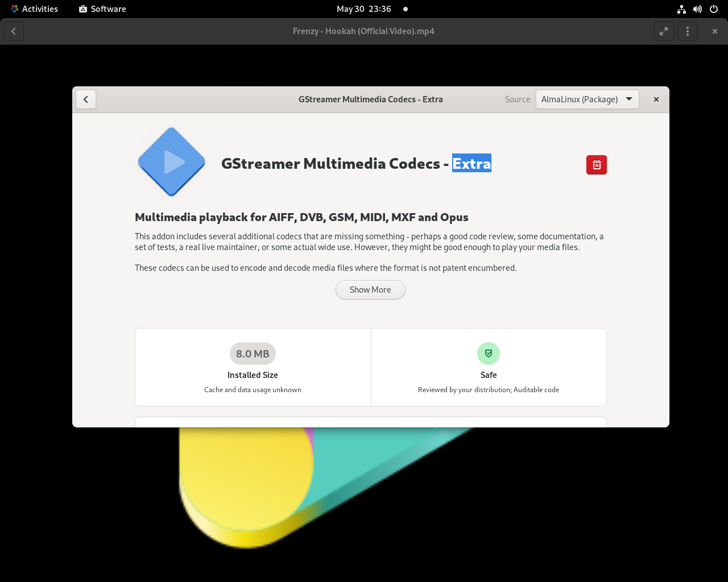Close the video player window
This screenshot has width=728, height=582.
click(x=715, y=31)
